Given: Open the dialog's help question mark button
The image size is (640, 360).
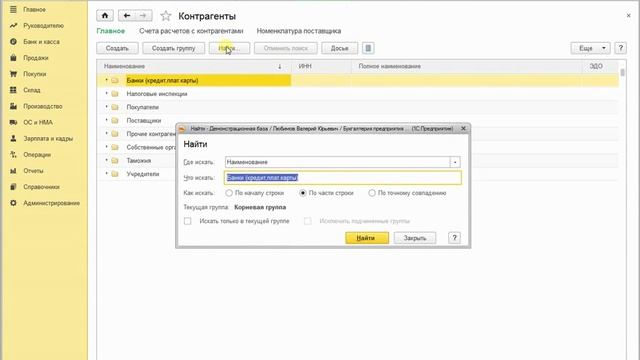Looking at the screenshot, I should 454,238.
